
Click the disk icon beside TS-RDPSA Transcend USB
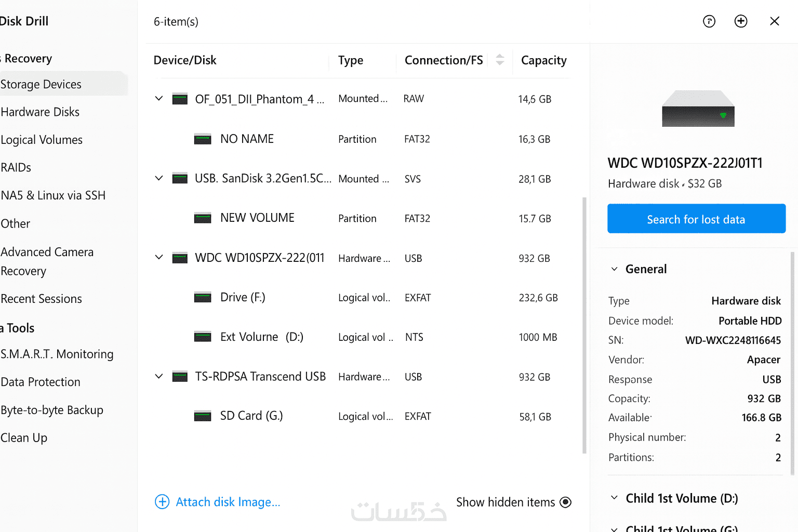(180, 376)
